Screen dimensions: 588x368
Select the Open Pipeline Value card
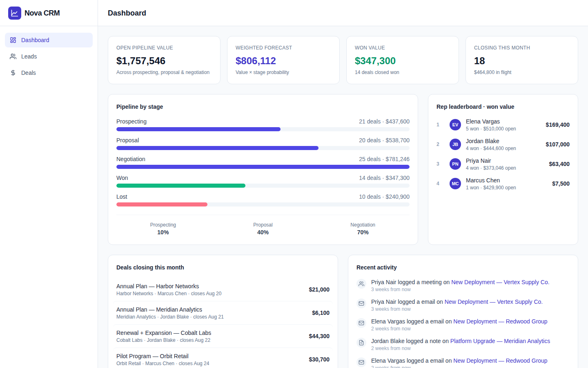(164, 60)
